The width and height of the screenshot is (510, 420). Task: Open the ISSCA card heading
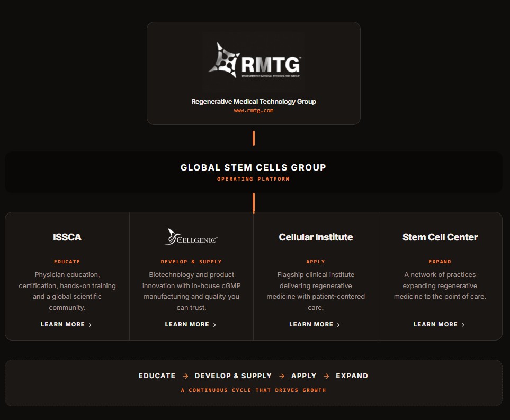[x=67, y=237]
